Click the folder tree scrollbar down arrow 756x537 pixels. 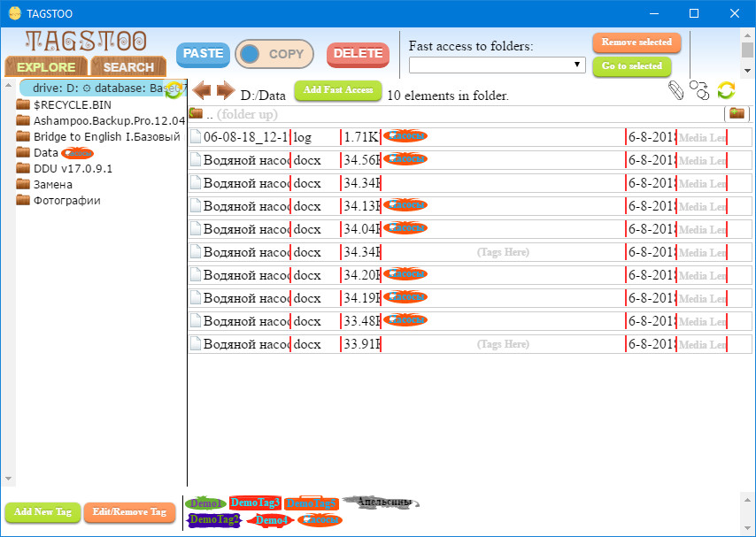tap(8, 479)
